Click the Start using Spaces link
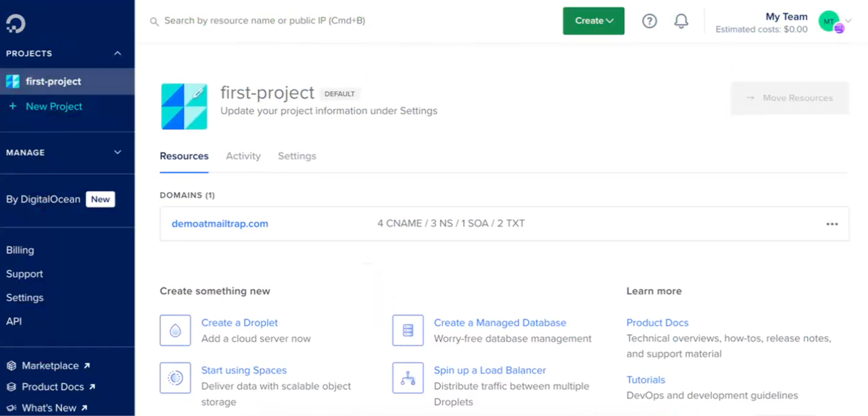Viewport: 868px width, 416px height. pos(244,370)
